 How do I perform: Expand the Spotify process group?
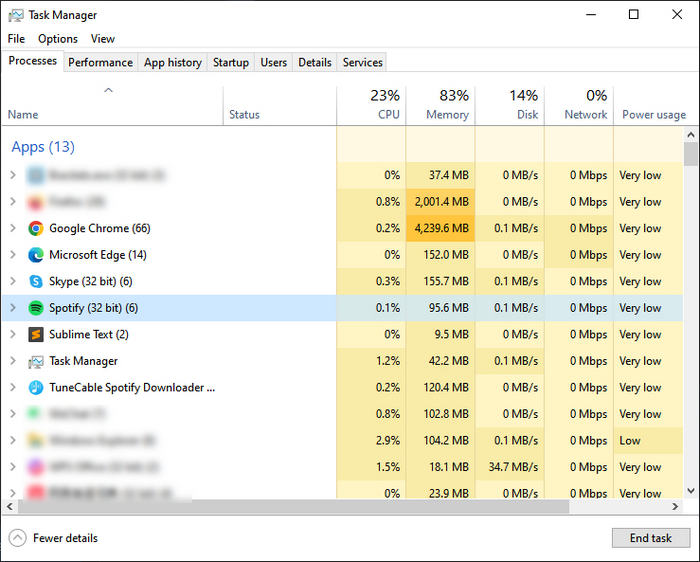[13, 308]
